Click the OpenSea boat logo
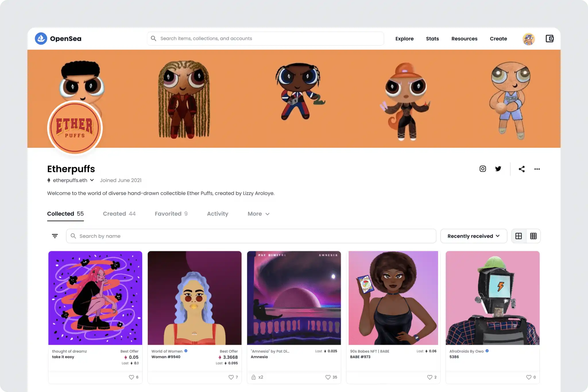 (41, 38)
